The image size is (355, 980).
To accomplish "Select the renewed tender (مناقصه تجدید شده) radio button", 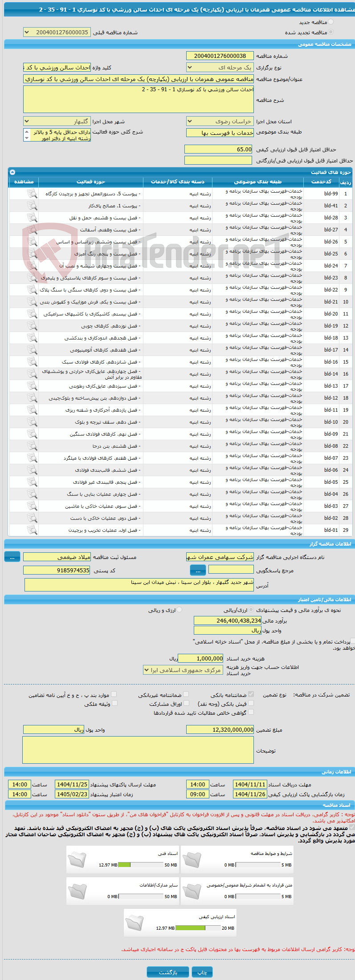I will [x=330, y=32].
